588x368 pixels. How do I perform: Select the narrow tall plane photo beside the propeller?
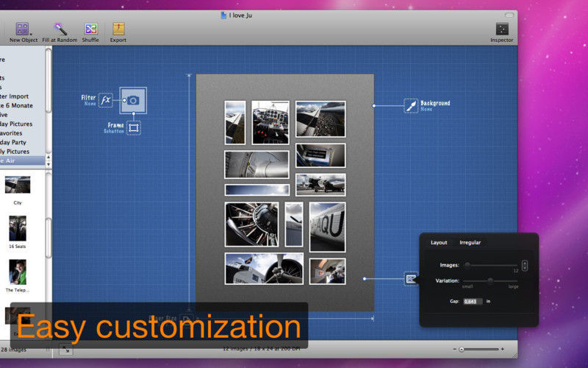click(x=294, y=224)
